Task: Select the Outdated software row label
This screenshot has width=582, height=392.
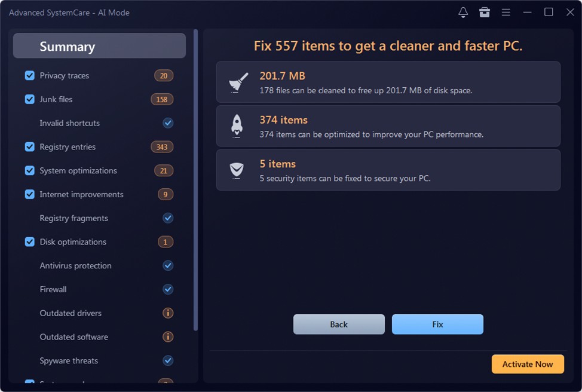Action: [74, 337]
